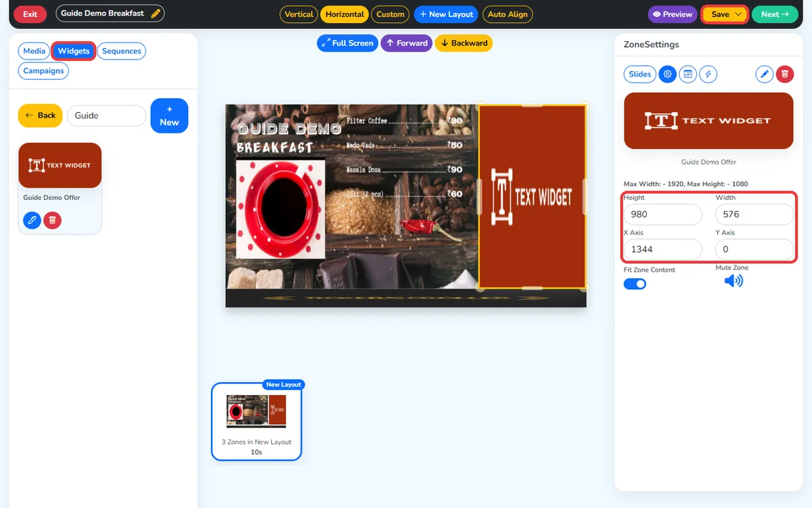Click the widget search field containing Guide
This screenshot has width=812, height=508.
(x=106, y=115)
